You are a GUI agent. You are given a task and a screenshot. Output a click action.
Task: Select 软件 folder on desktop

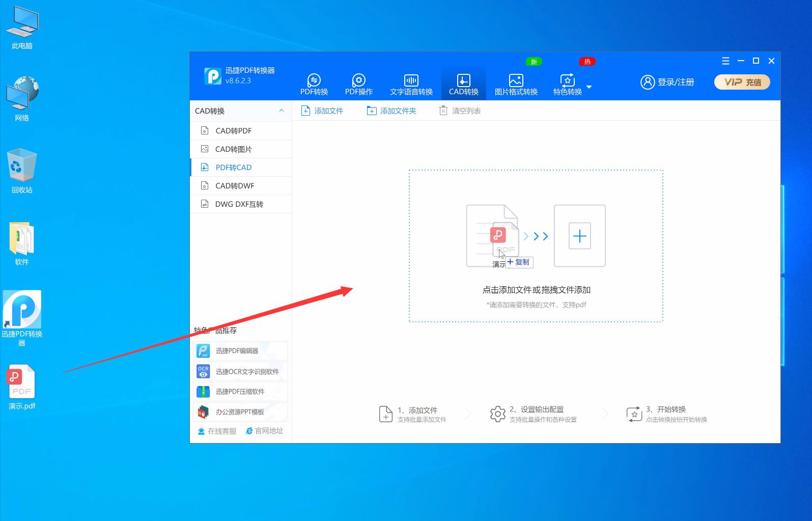22,243
